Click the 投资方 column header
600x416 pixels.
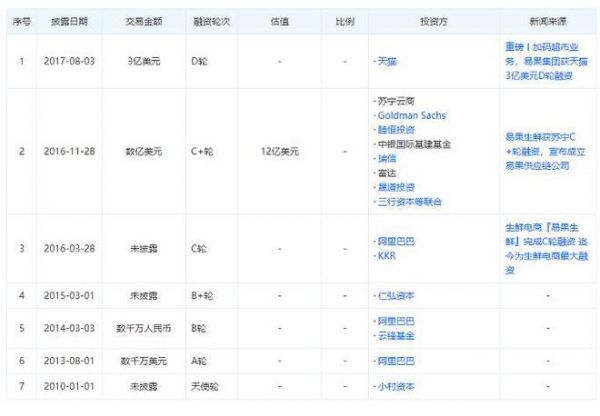click(x=434, y=22)
